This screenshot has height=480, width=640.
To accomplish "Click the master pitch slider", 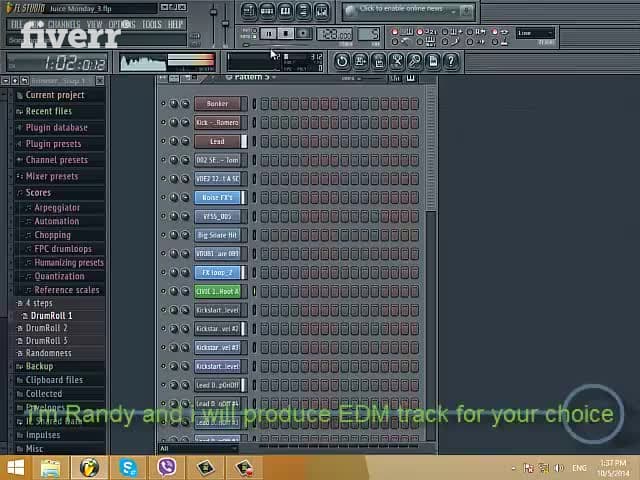I will 225,22.
